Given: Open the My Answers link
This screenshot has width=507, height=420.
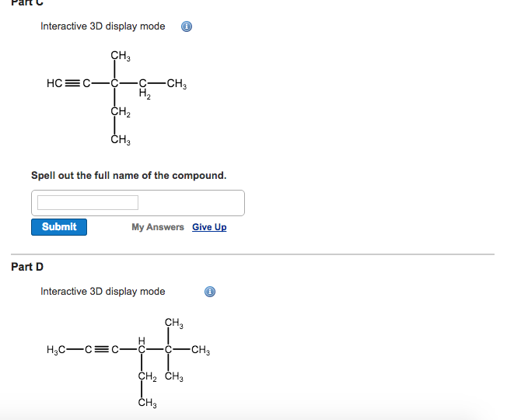Looking at the screenshot, I should (158, 227).
